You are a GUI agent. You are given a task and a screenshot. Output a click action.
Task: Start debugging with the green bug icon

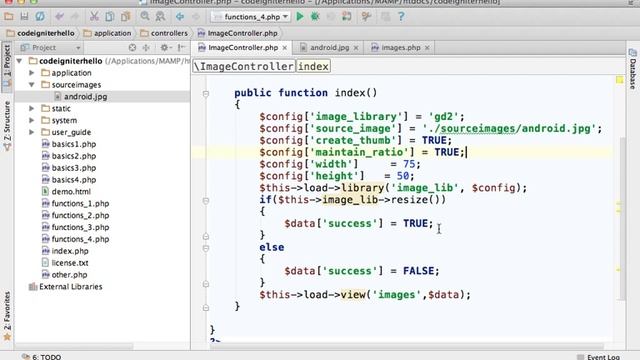click(x=315, y=16)
